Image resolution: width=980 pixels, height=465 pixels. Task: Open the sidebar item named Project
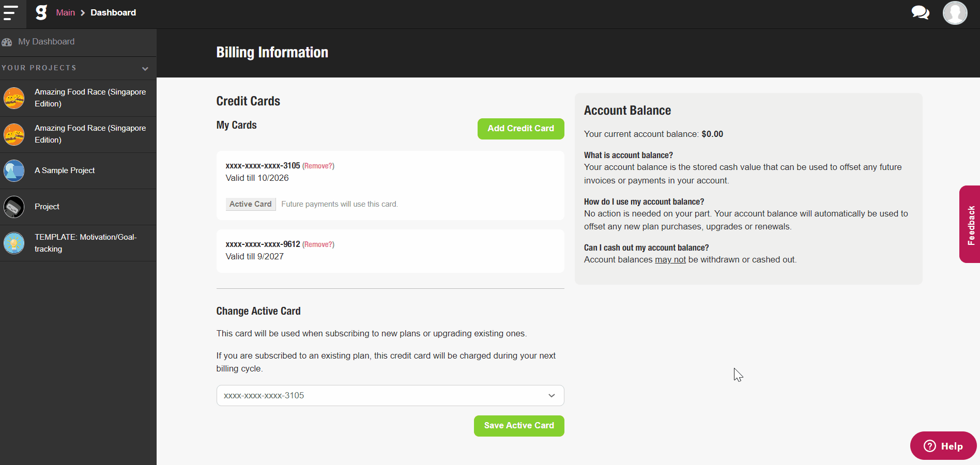[x=78, y=207]
